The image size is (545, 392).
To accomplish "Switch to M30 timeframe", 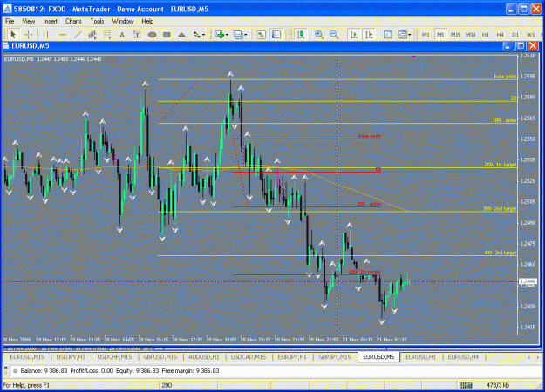I will [471, 35].
